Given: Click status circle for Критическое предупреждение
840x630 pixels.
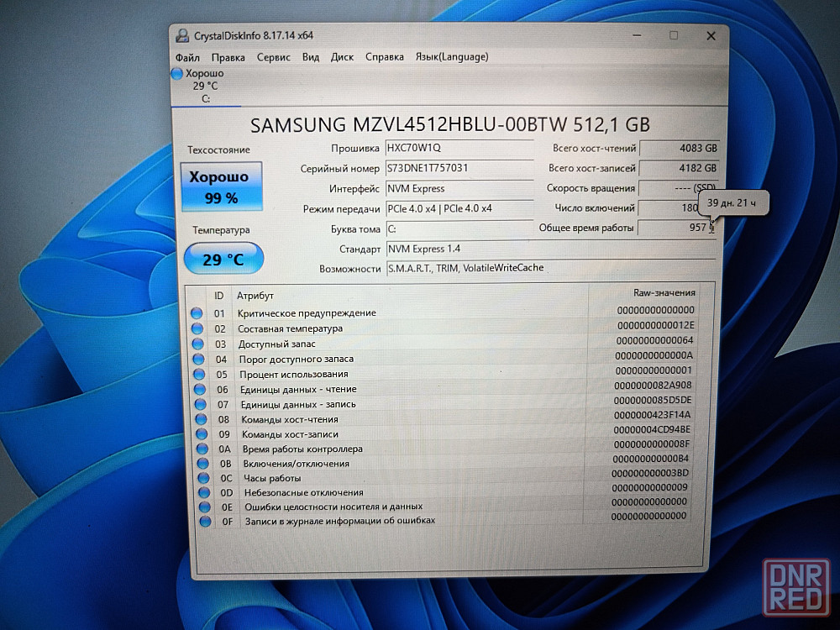Looking at the screenshot, I should [x=197, y=313].
